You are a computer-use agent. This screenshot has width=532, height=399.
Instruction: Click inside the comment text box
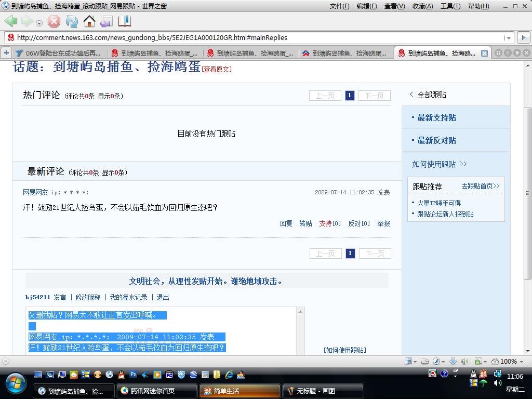tap(161, 332)
